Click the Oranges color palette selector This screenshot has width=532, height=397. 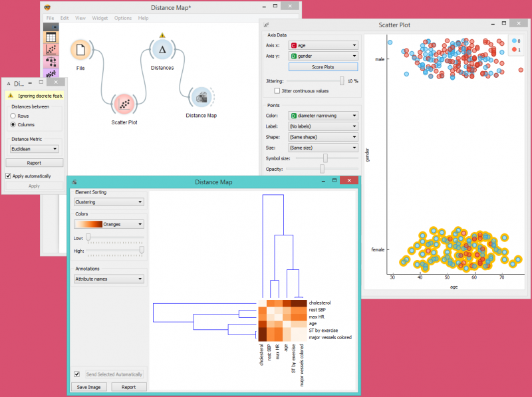coord(110,224)
